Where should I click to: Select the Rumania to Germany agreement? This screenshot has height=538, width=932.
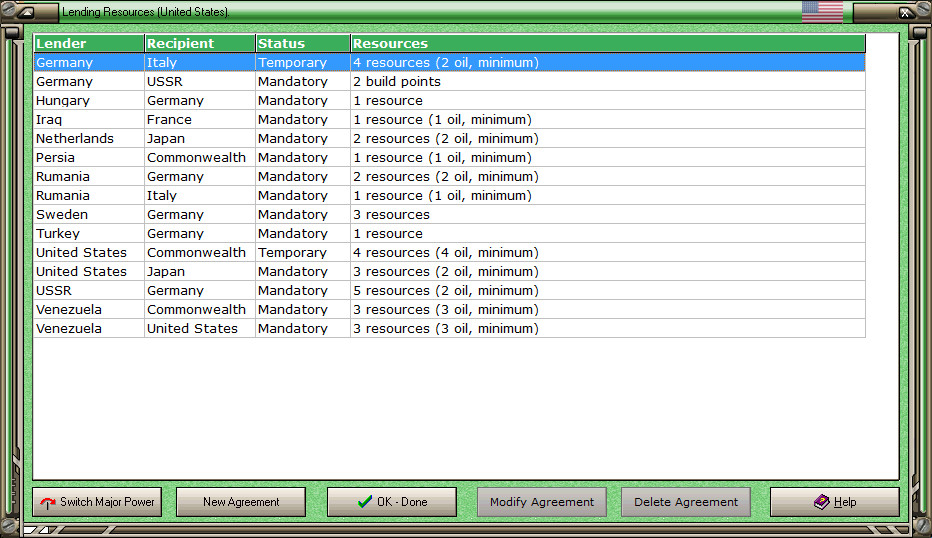(x=449, y=177)
